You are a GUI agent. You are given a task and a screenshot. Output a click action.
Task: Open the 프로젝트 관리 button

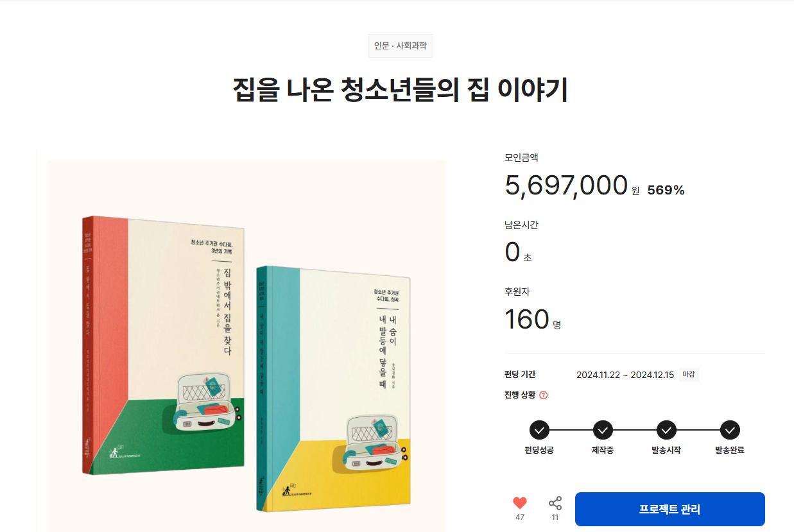[669, 510]
